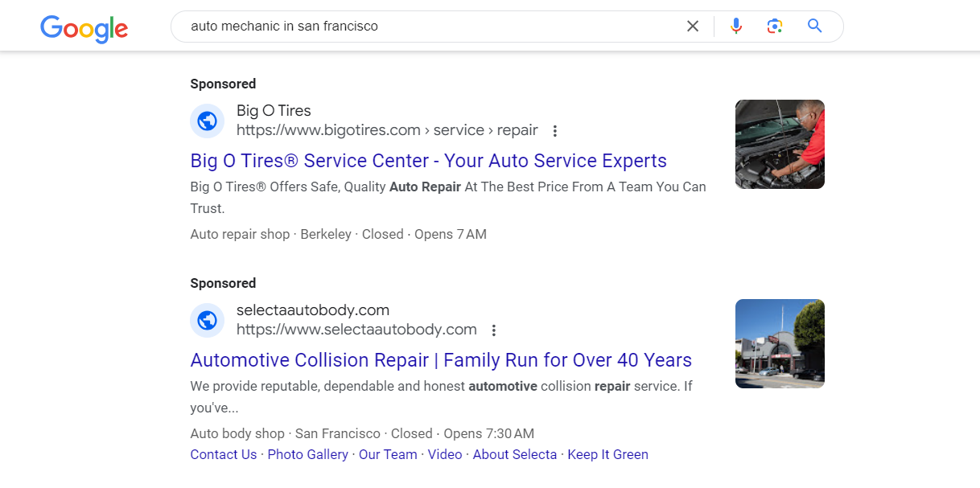Click the Big O Tires ad description text
This screenshot has width=980, height=488.
(x=448, y=198)
